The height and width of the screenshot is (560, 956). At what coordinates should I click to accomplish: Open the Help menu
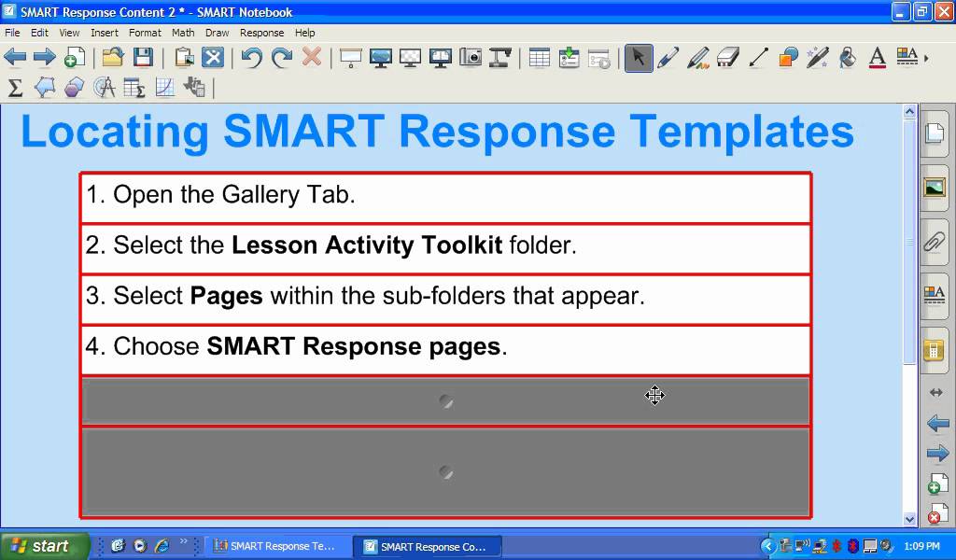pyautogui.click(x=305, y=33)
